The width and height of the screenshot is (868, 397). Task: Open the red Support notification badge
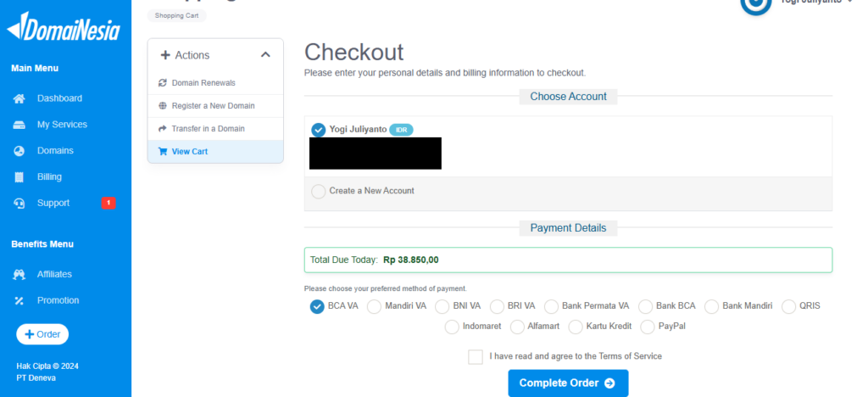[x=108, y=203]
